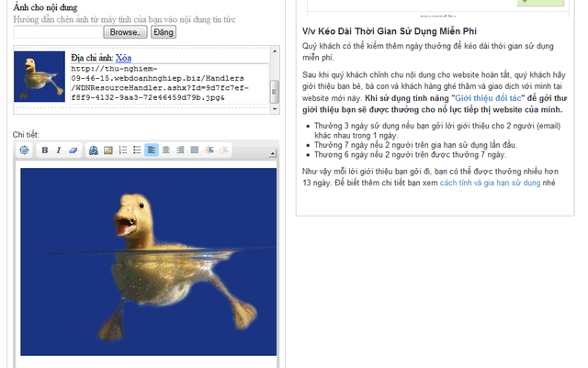Justify text in editor

pos(194,151)
